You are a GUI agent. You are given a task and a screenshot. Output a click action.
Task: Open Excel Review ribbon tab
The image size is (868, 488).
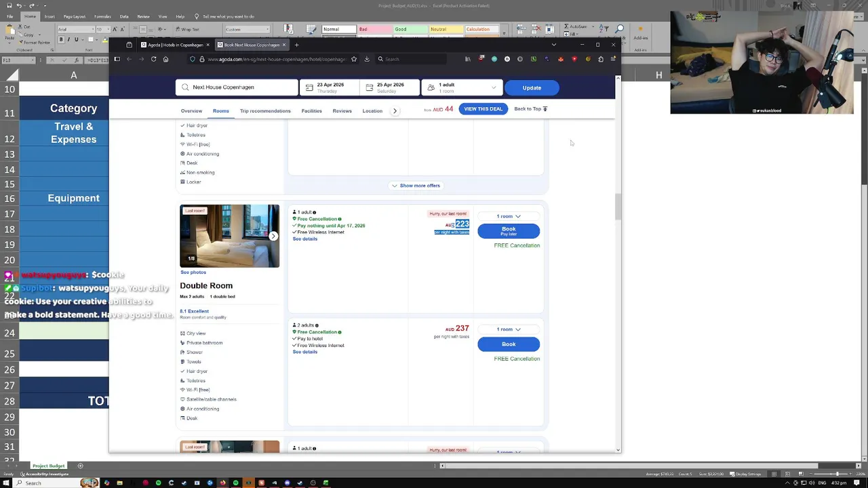[143, 16]
